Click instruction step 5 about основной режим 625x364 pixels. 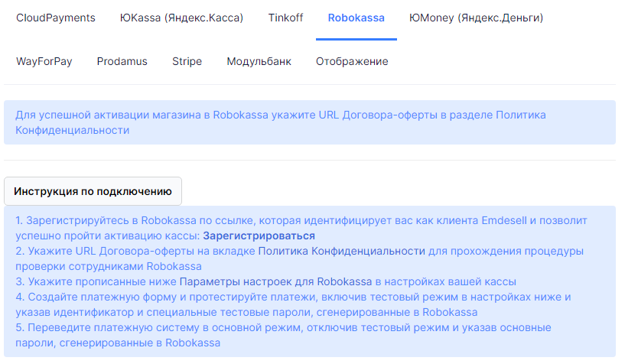pyautogui.click(x=283, y=336)
